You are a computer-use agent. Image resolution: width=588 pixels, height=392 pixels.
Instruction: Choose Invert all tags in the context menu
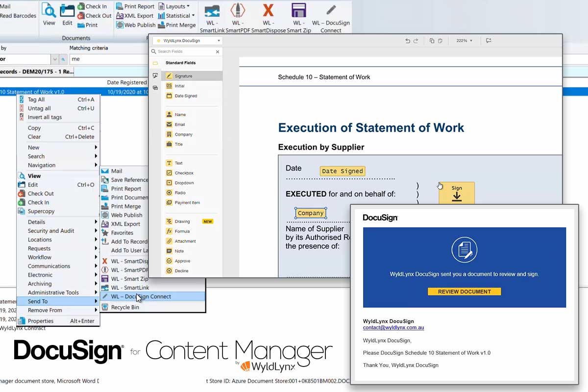pyautogui.click(x=58, y=117)
